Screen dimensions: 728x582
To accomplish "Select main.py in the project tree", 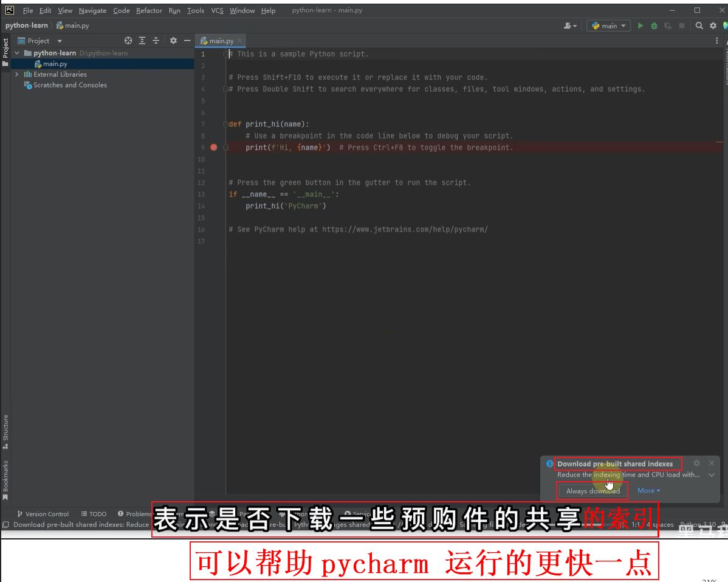I will click(x=55, y=64).
